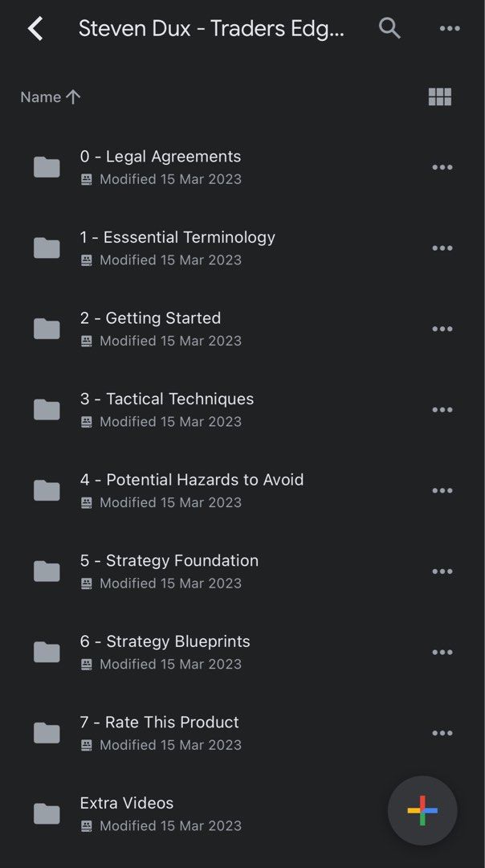This screenshot has height=868, width=485.
Task: Show actions for Potential Hazards to Avoid
Action: (x=442, y=490)
